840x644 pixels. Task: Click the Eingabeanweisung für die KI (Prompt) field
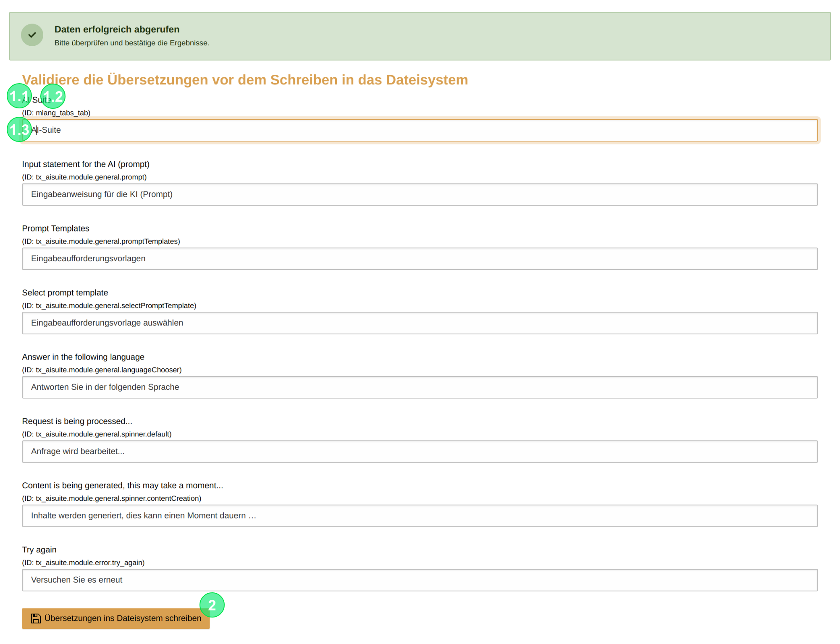point(420,195)
